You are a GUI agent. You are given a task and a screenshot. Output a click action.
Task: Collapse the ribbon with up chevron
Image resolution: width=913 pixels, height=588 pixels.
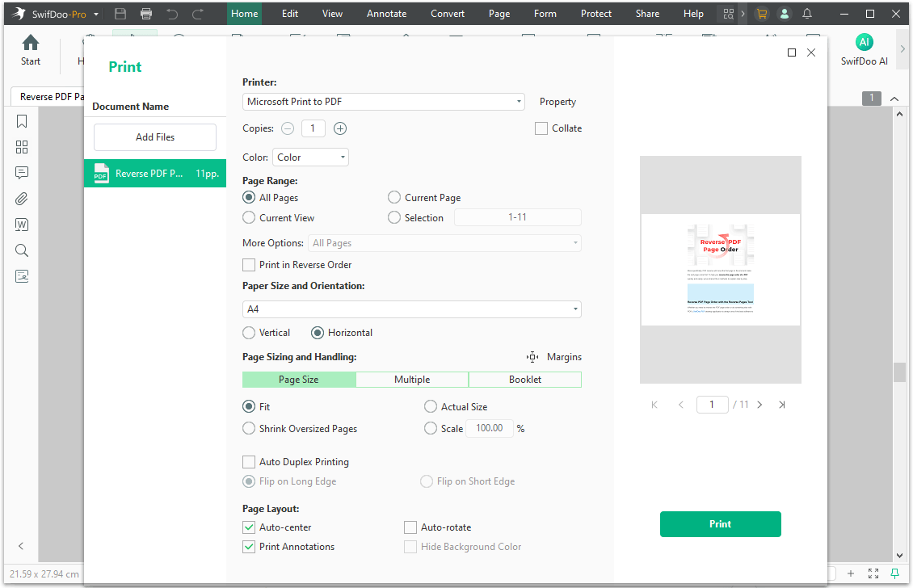coord(894,99)
